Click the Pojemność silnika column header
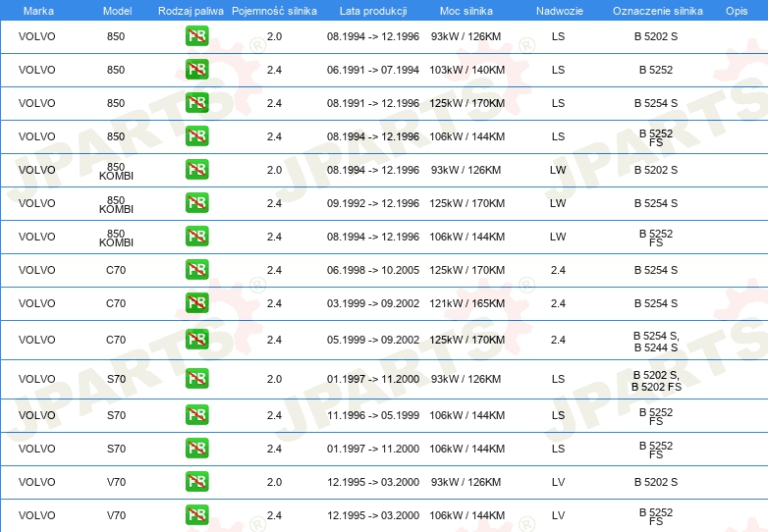The height and width of the screenshot is (532, 768). click(x=274, y=11)
